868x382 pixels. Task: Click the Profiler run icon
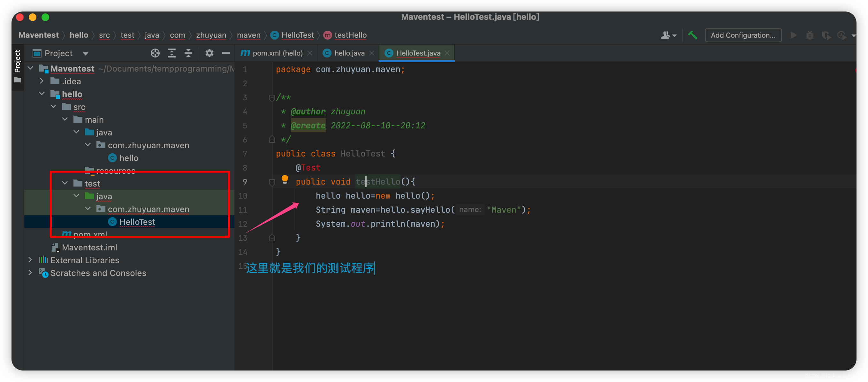(x=842, y=35)
